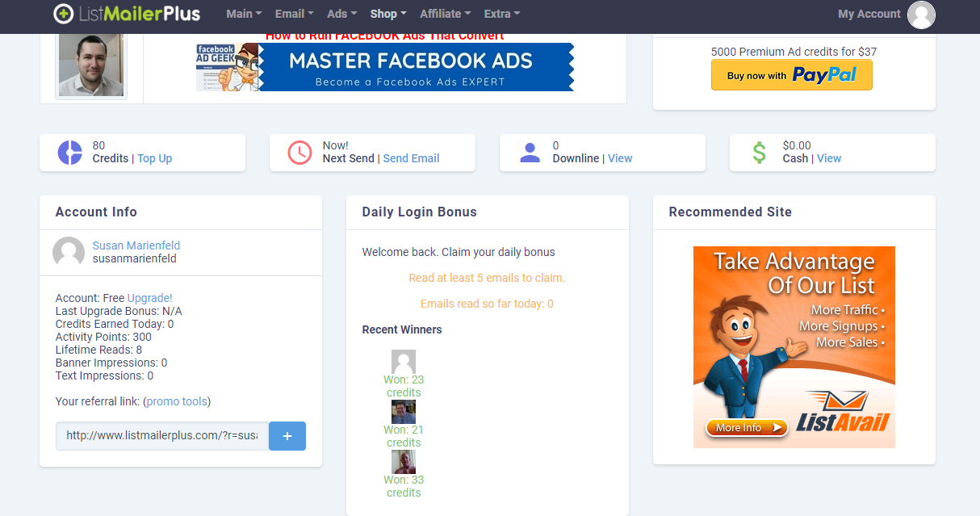This screenshot has width=980, height=516.
Task: Click the 'Credits Earned Today: 0' line
Action: tap(115, 324)
